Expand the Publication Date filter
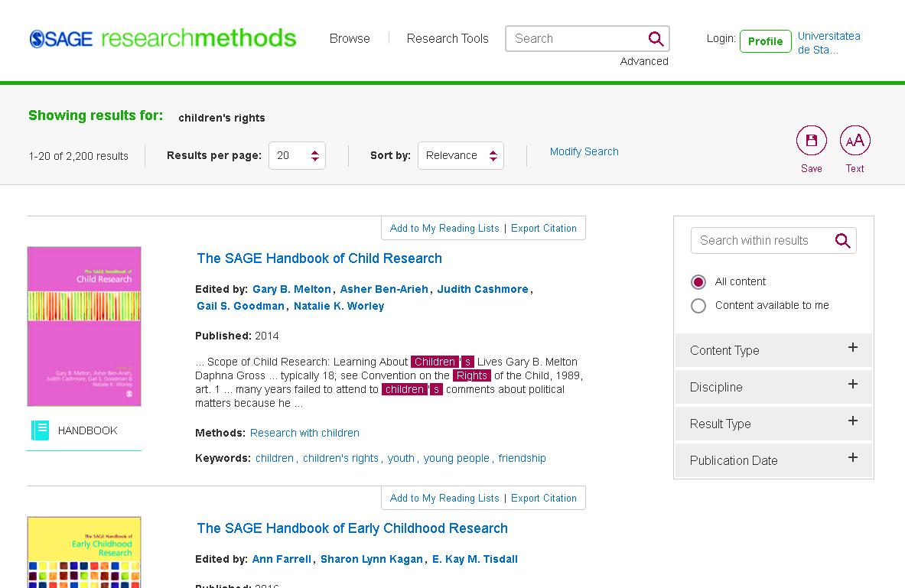Image resolution: width=905 pixels, height=588 pixels. (x=773, y=460)
